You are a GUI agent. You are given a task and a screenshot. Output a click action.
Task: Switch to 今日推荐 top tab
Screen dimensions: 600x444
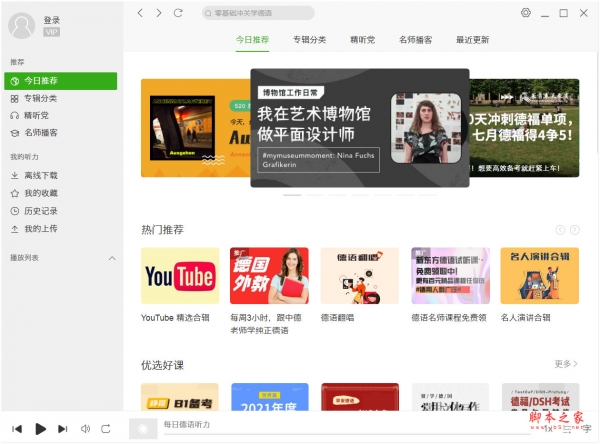click(x=252, y=40)
